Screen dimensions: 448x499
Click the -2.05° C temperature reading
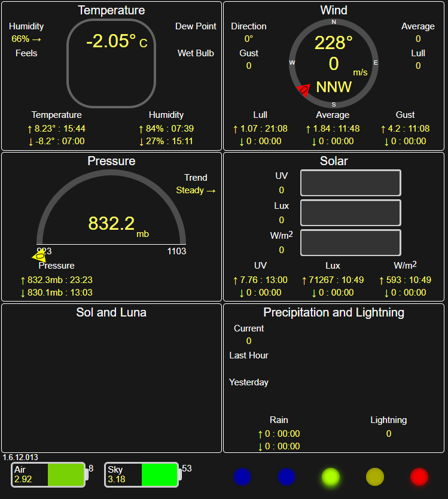(x=116, y=41)
